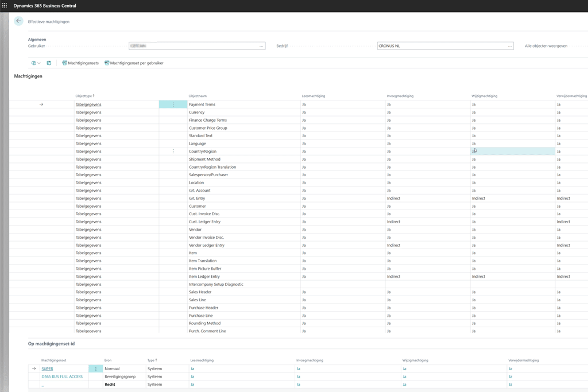
Task: Open the Microsoft 365 app launcher grid
Action: pyautogui.click(x=6, y=5)
